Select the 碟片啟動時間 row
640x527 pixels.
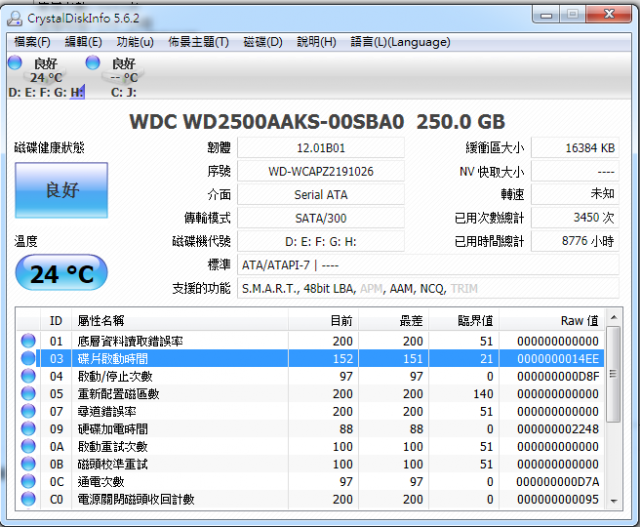click(311, 358)
